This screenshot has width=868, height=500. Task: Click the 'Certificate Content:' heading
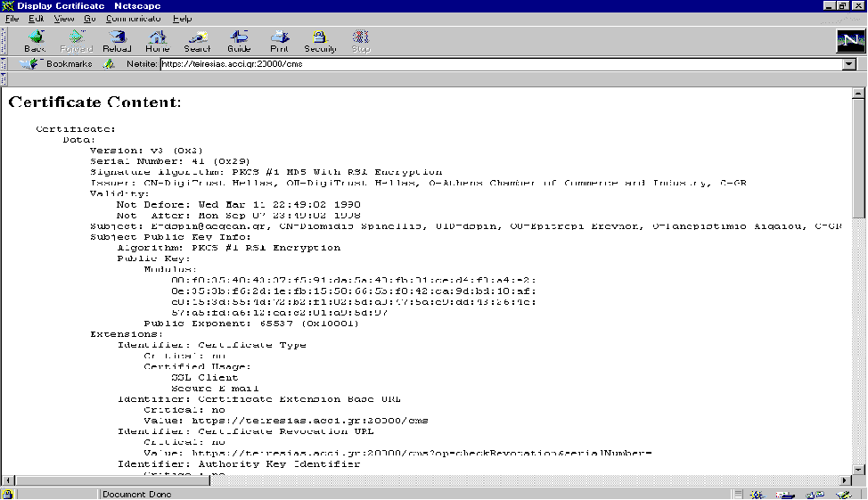tap(94, 102)
